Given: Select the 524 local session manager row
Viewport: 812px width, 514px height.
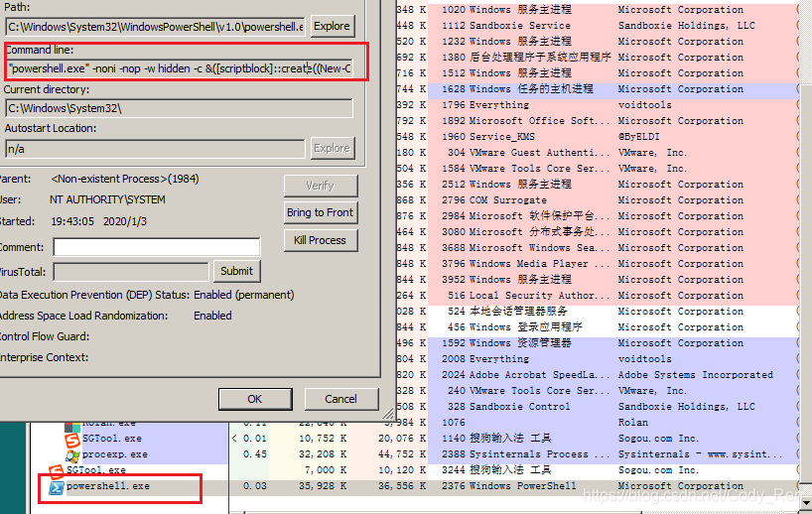Looking at the screenshot, I should click(x=598, y=312).
